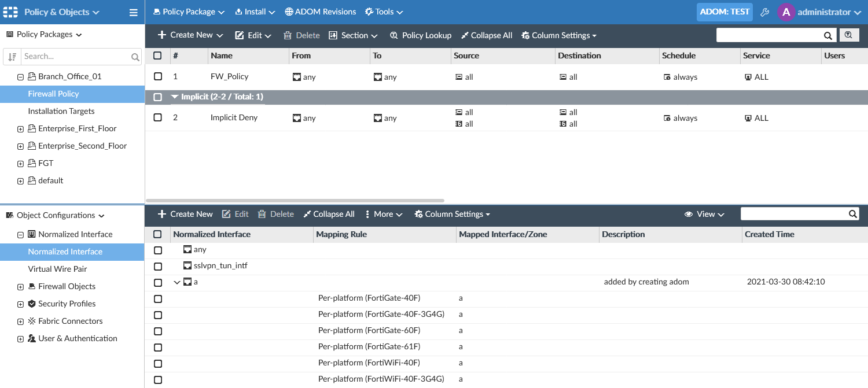
Task: Check the FW_Policy row checkbox
Action: [x=157, y=76]
